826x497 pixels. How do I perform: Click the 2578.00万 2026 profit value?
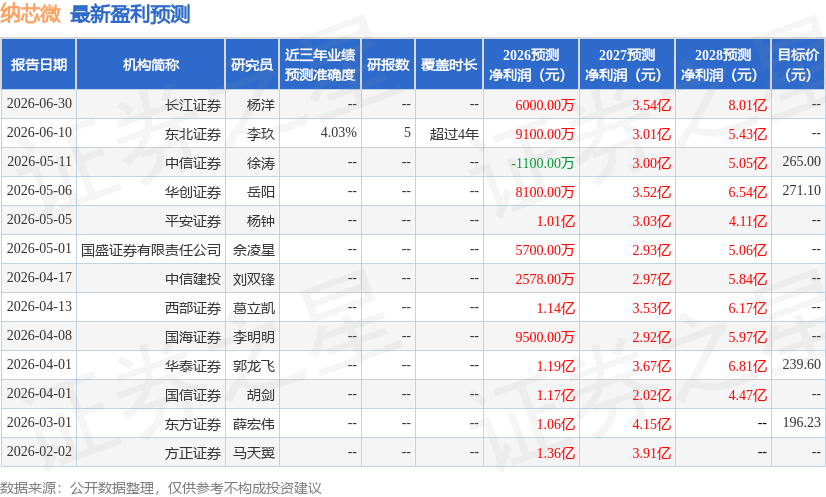tap(545, 279)
